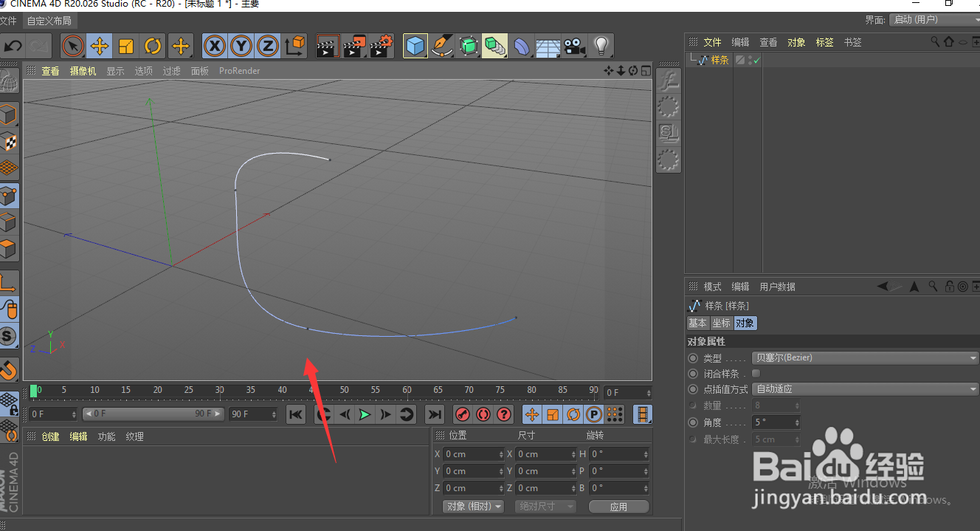Click the position X field

point(474,454)
